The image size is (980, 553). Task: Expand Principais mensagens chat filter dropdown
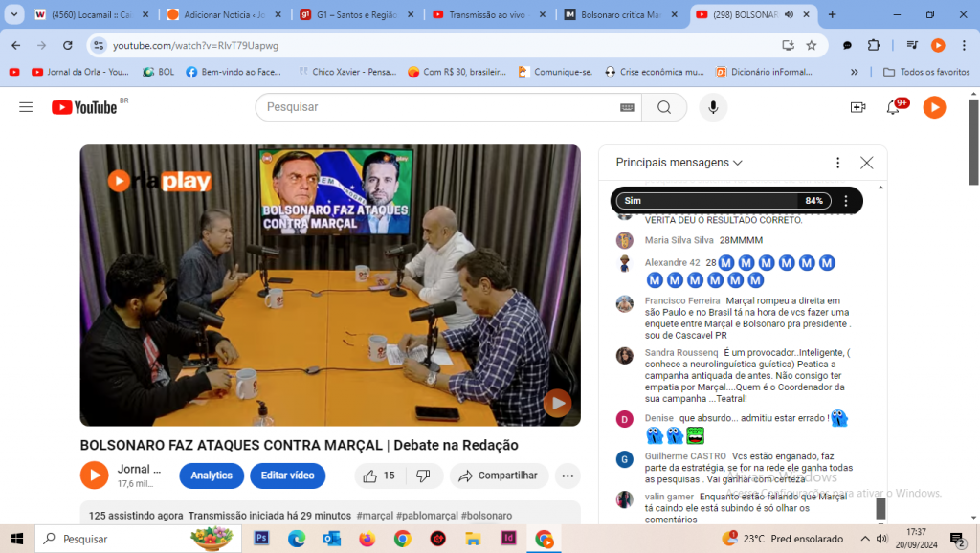[679, 163]
